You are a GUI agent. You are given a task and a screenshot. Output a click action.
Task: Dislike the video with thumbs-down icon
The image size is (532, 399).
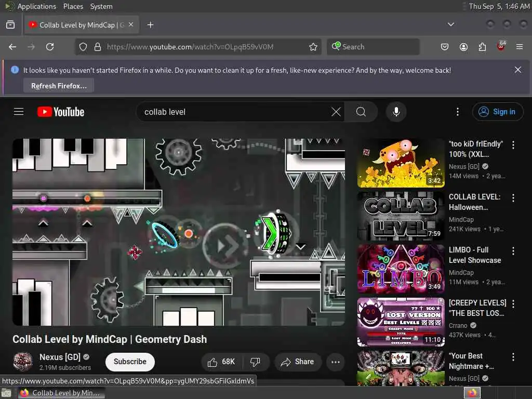pos(255,362)
